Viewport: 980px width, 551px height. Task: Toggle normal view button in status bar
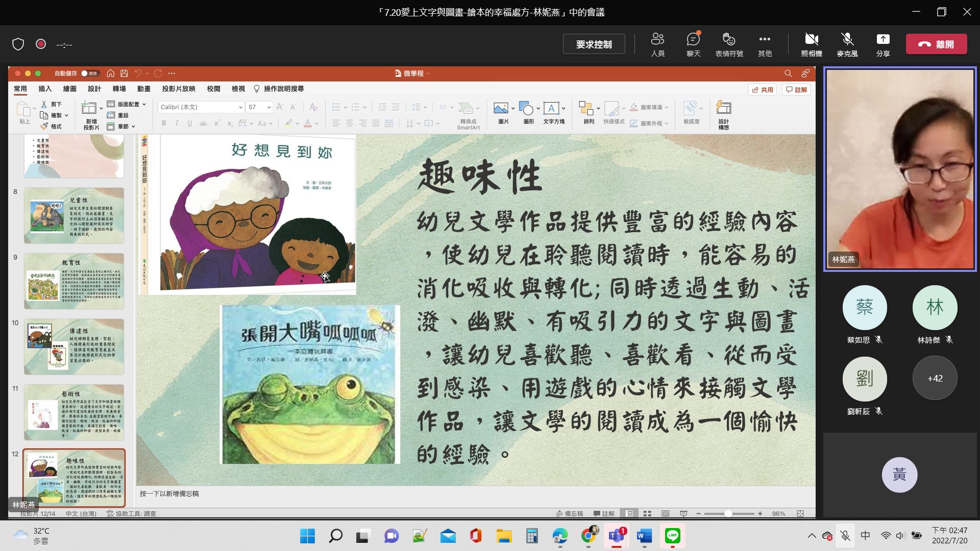point(629,514)
